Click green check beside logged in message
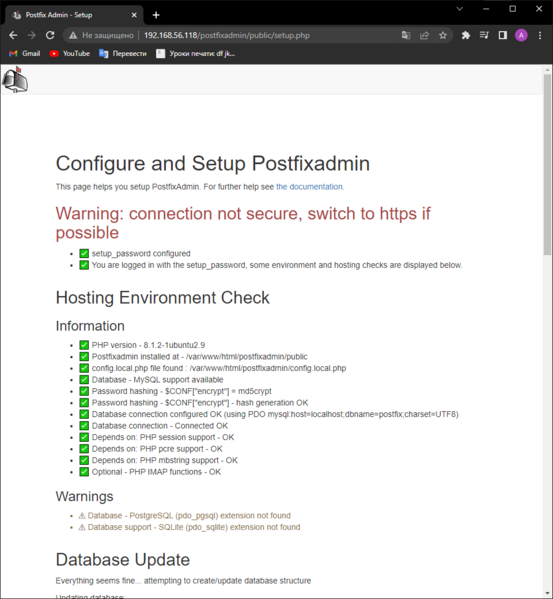Viewport: 553px width, 599px height. tap(84, 265)
